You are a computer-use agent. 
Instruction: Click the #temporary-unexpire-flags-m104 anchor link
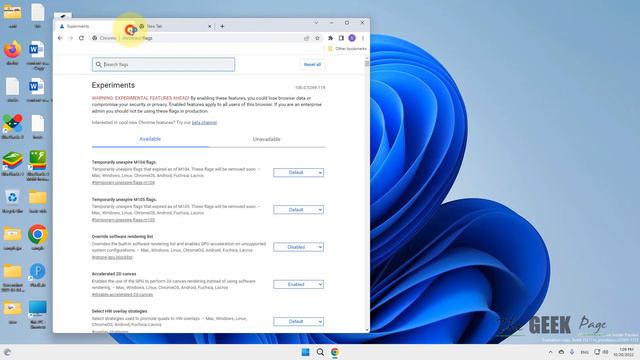click(123, 182)
